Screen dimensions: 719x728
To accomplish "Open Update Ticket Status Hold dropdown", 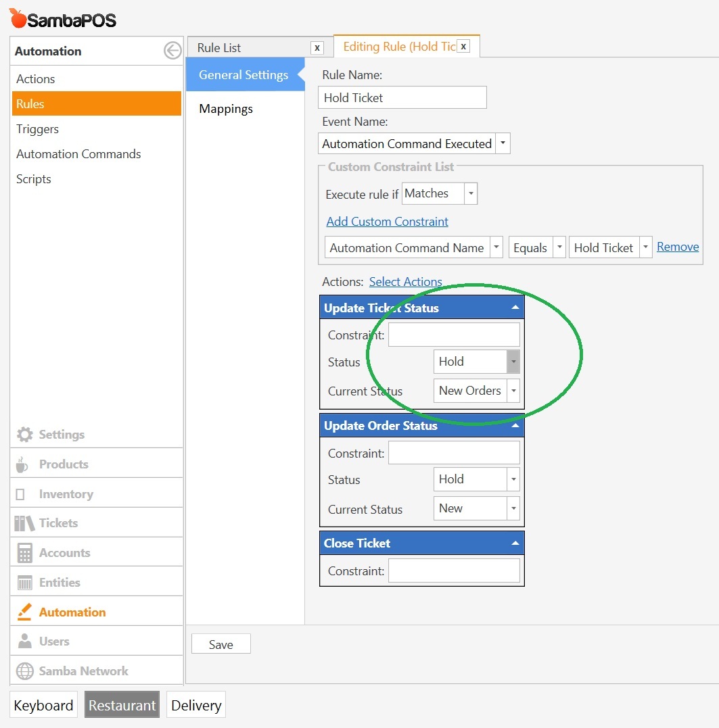I will pyautogui.click(x=513, y=362).
